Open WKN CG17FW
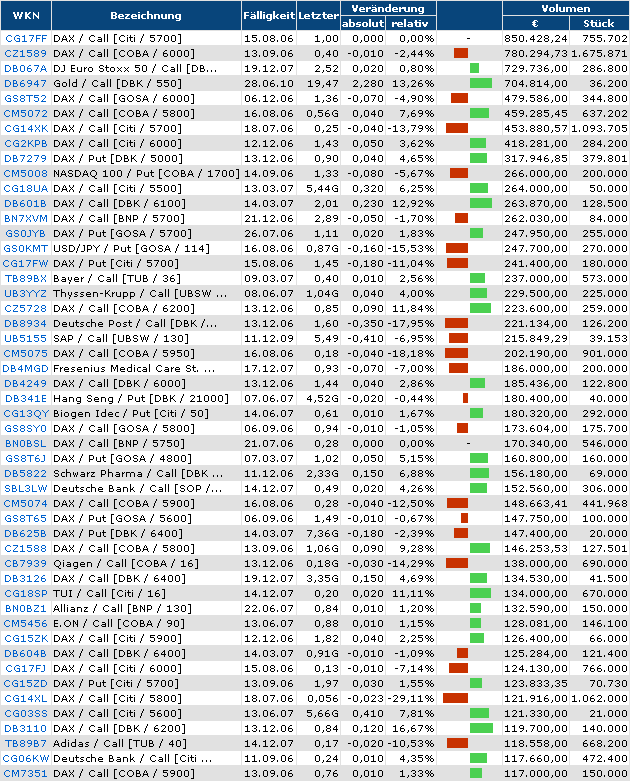630x781 pixels. point(26,263)
